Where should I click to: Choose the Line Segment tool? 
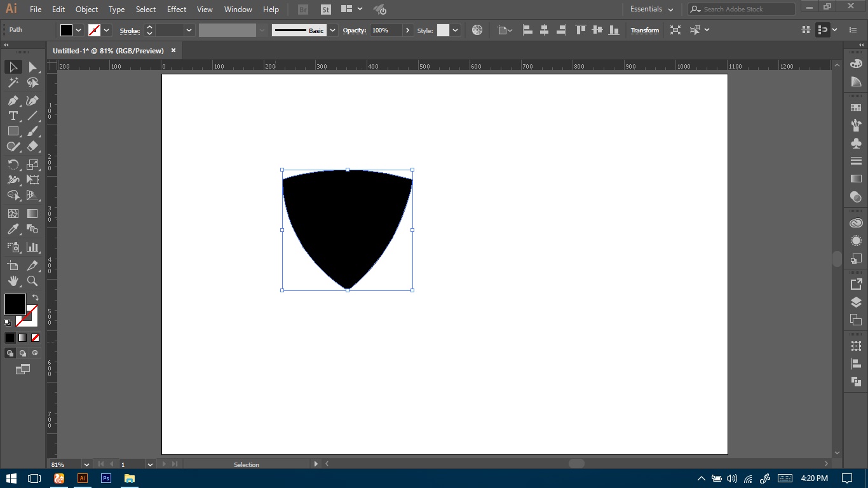pyautogui.click(x=32, y=116)
